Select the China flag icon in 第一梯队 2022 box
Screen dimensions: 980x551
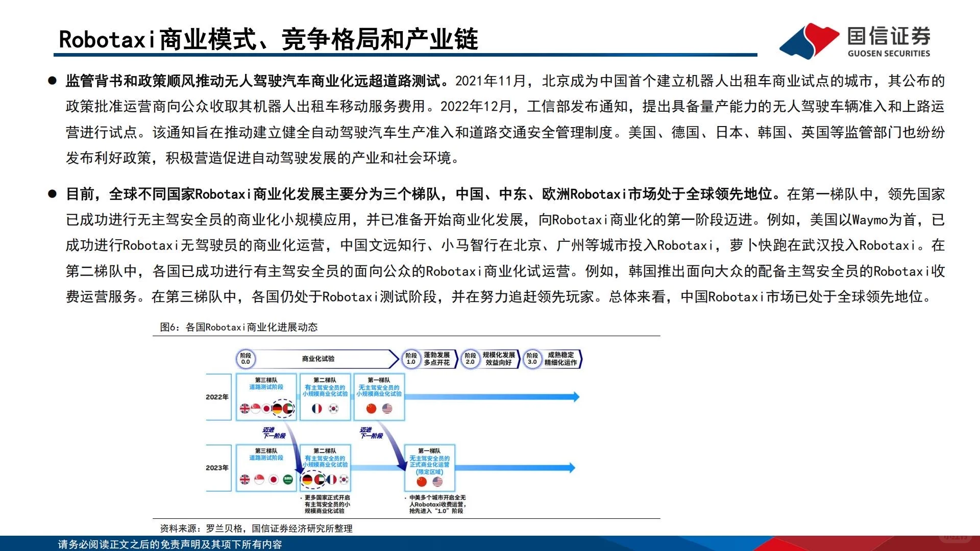(371, 408)
